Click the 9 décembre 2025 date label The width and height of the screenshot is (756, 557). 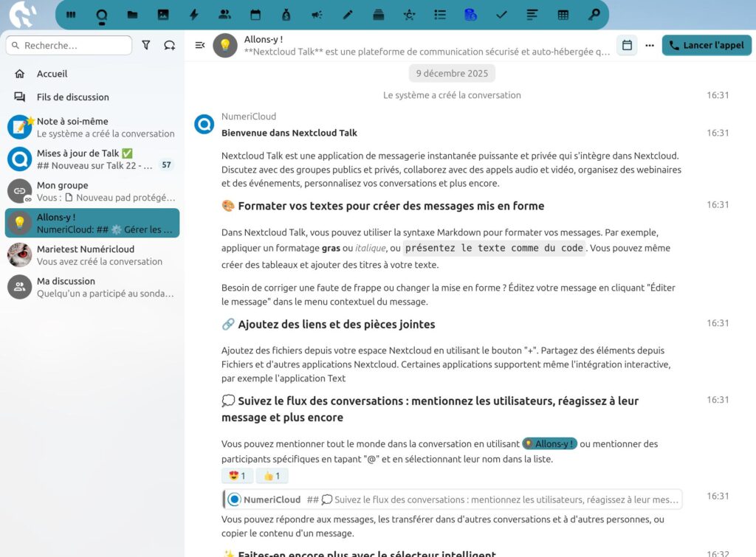pos(452,73)
